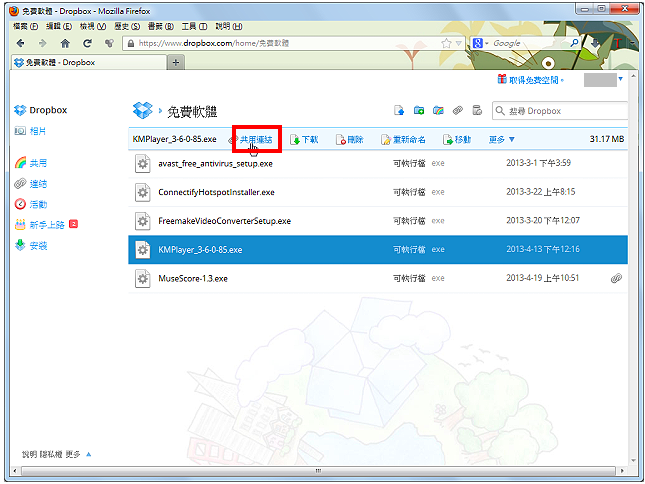The height and width of the screenshot is (484, 645).
Task: Open the 工具 (T) menu
Action: tap(194, 26)
